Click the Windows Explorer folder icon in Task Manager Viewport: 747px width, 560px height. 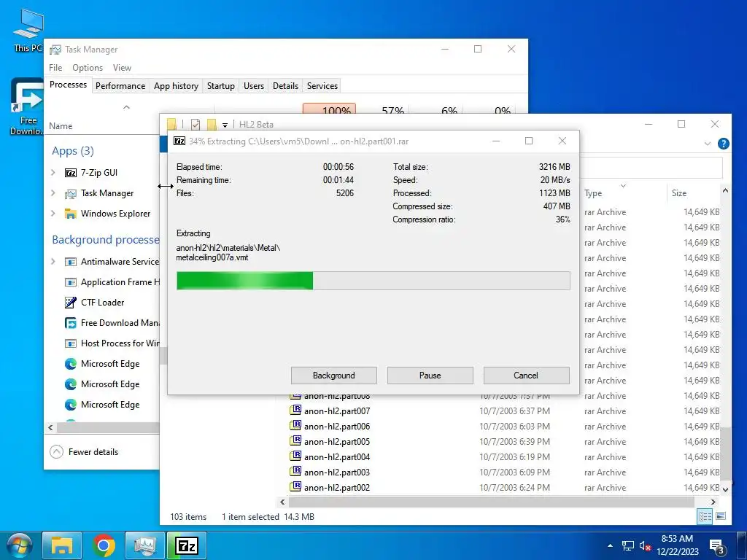coord(71,214)
